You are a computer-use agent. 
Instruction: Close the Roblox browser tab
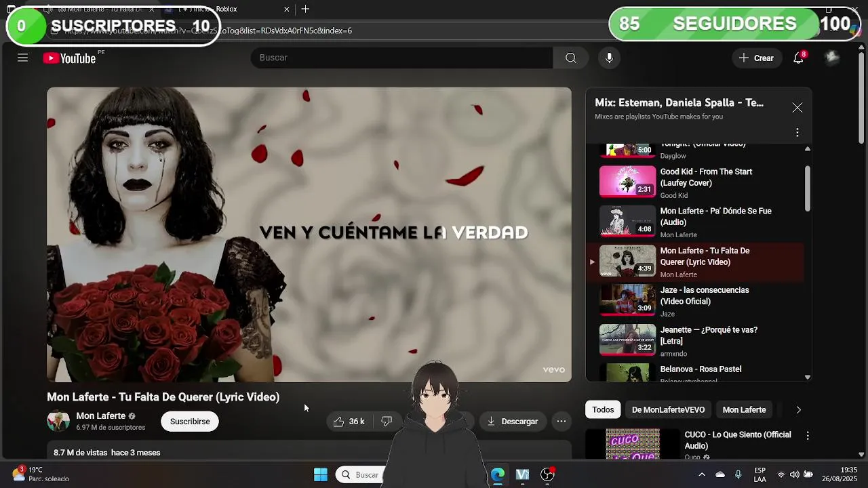click(286, 9)
